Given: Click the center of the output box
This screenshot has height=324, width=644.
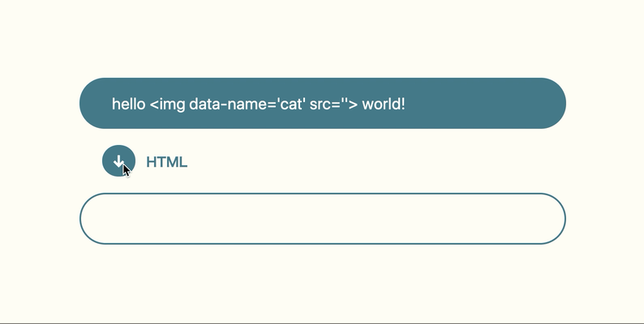Looking at the screenshot, I should point(322,219).
